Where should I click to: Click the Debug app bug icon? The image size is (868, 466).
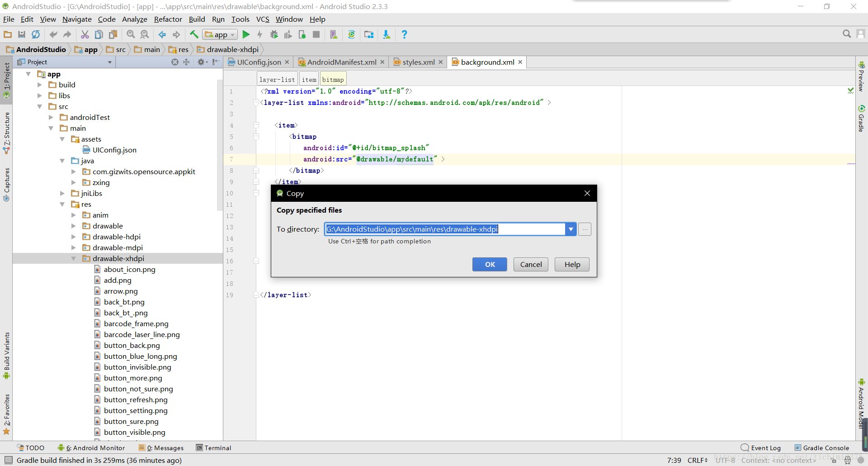(x=274, y=34)
